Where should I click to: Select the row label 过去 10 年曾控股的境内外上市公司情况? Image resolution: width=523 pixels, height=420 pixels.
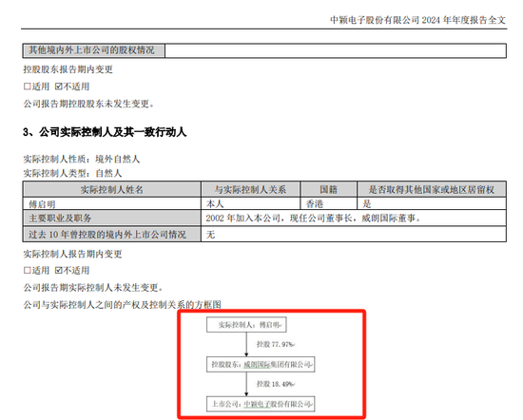tap(112, 235)
